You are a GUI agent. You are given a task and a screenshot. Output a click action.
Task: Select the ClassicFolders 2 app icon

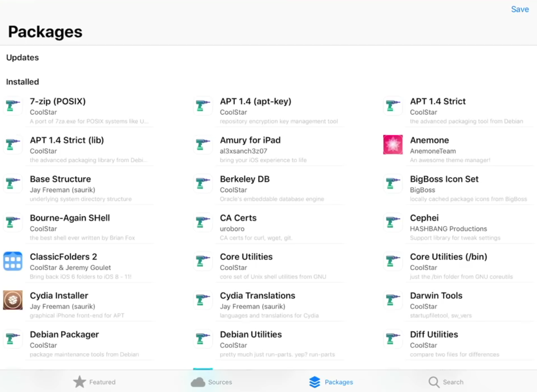[x=13, y=261]
